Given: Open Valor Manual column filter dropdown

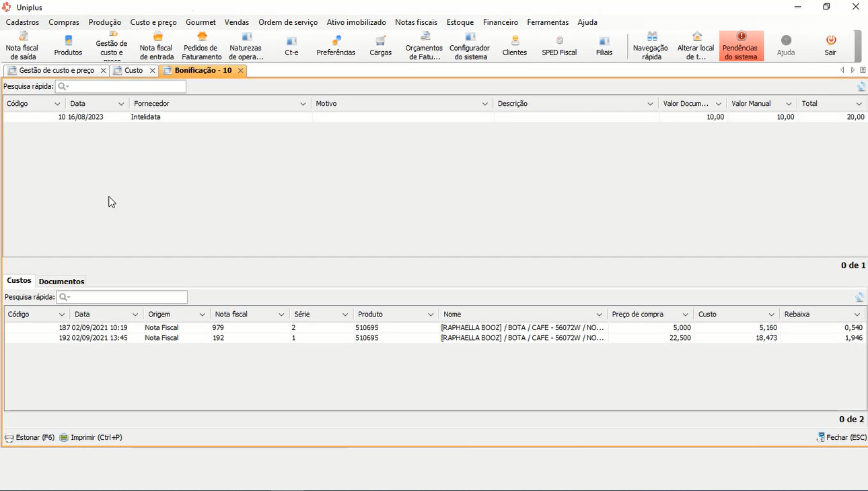Looking at the screenshot, I should coord(789,104).
